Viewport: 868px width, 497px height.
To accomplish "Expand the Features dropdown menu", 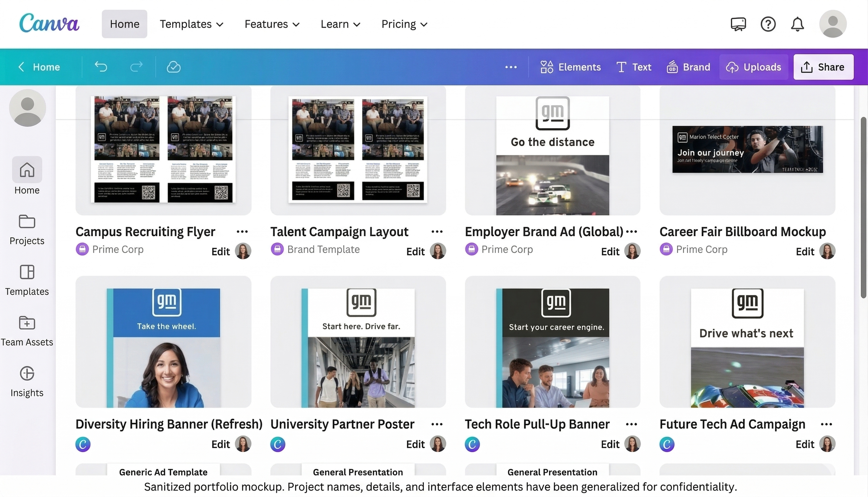I will point(272,24).
